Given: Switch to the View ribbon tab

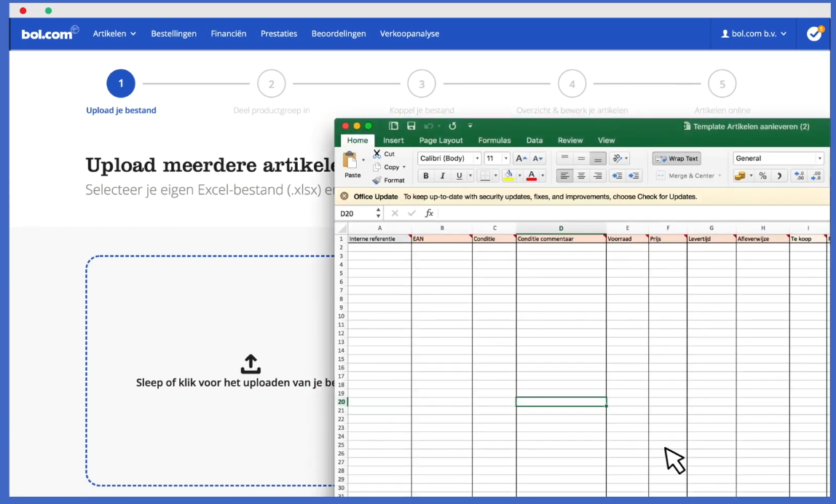Looking at the screenshot, I should coord(606,141).
